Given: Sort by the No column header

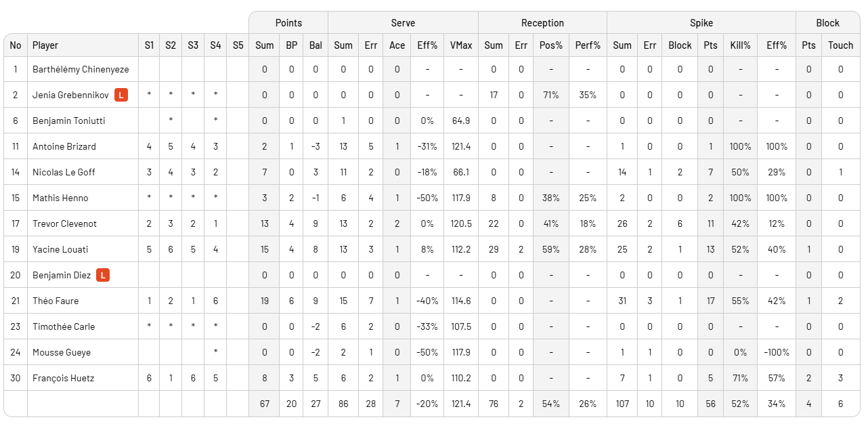Looking at the screenshot, I should [x=16, y=45].
